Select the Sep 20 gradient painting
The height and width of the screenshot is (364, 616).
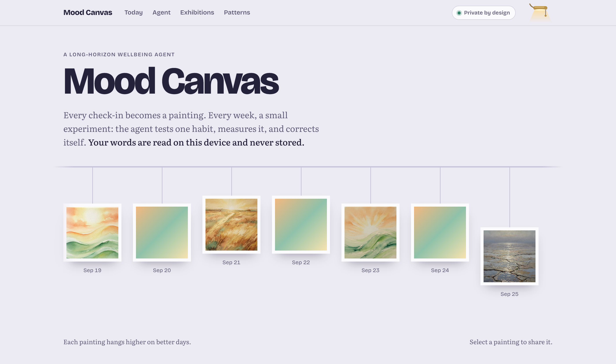162,233
